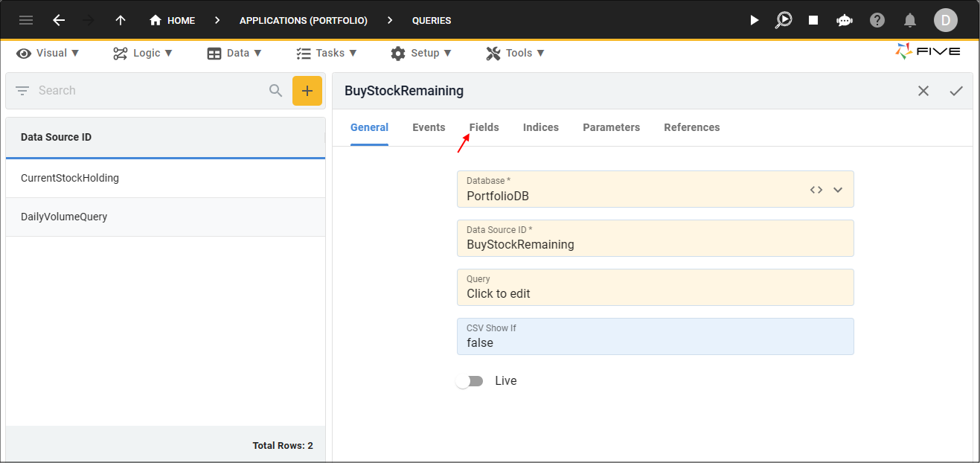Image resolution: width=980 pixels, height=463 pixels.
Task: Switch to the General tab
Action: click(369, 127)
